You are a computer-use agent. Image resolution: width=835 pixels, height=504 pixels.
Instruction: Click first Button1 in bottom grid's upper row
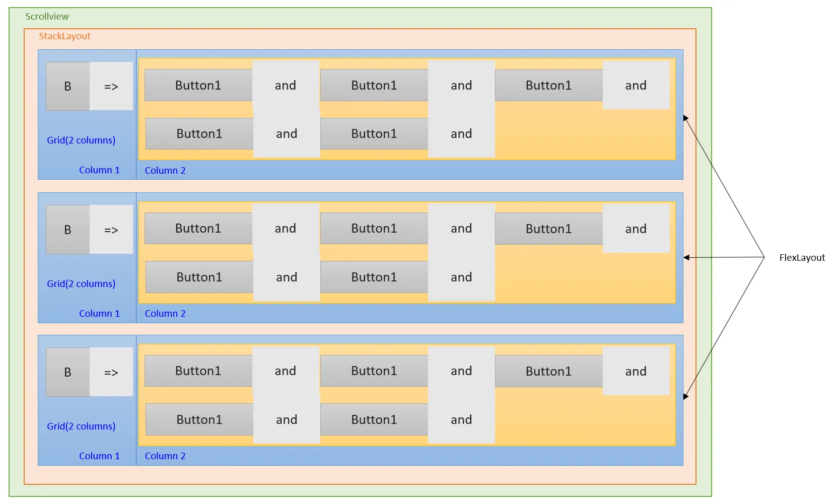tap(198, 371)
